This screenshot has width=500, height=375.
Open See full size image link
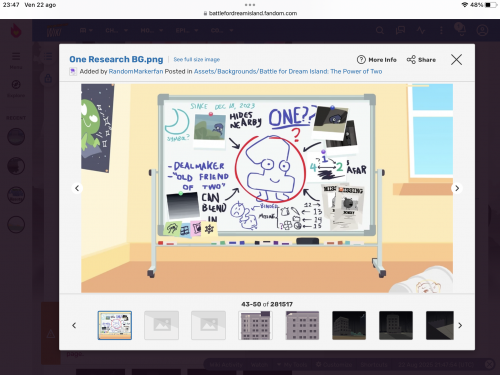click(x=197, y=59)
